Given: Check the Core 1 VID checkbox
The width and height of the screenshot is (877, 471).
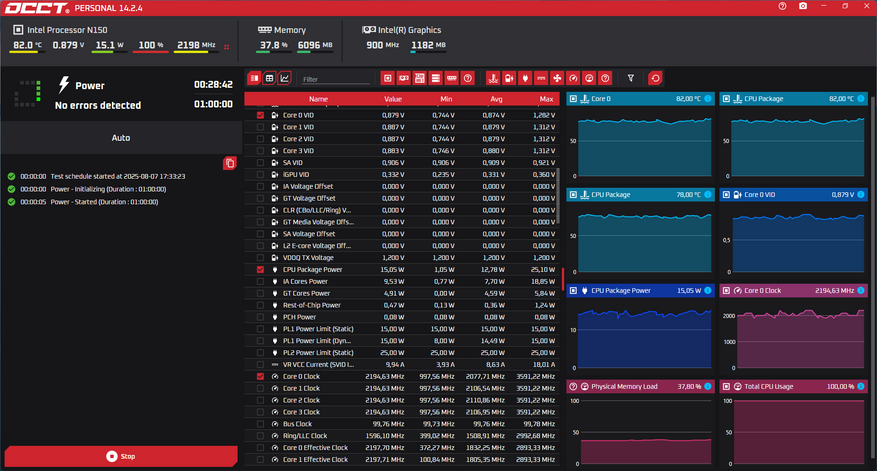Looking at the screenshot, I should 260,127.
